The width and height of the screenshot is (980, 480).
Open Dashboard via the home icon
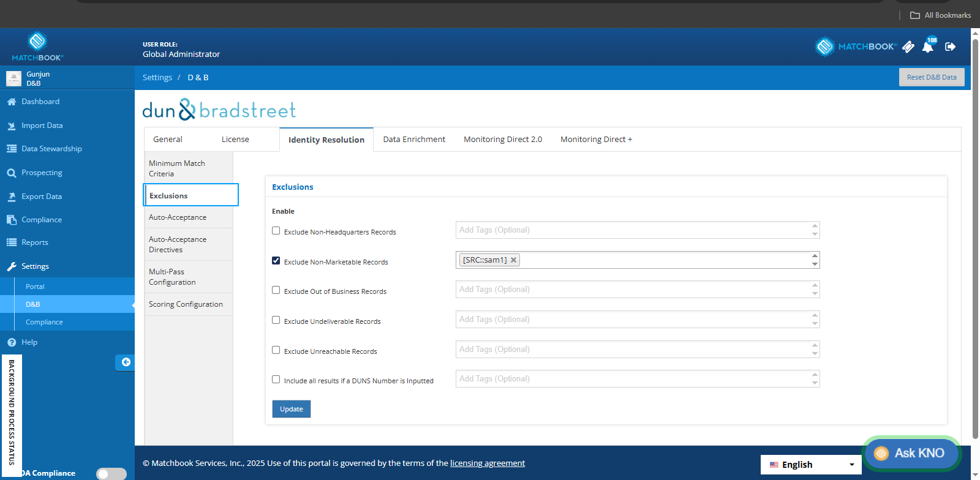pos(12,102)
